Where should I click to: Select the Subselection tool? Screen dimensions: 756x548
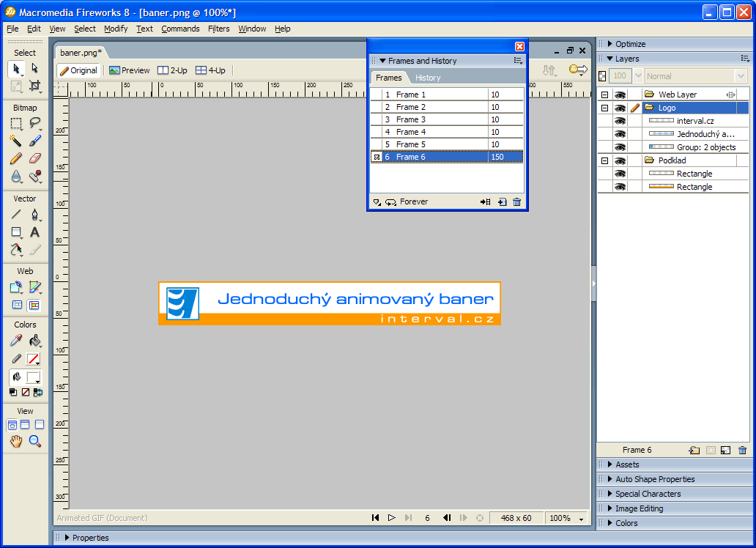pyautogui.click(x=34, y=69)
